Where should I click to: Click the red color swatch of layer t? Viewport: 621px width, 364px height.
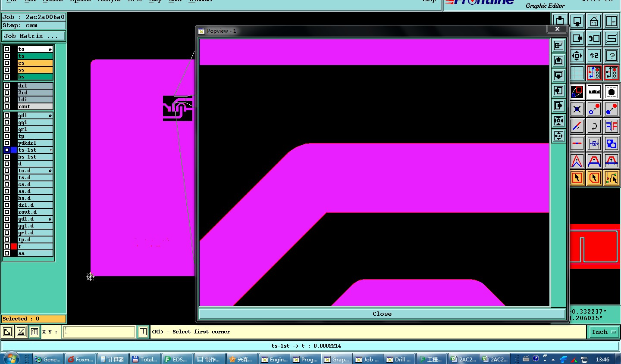coord(14,246)
